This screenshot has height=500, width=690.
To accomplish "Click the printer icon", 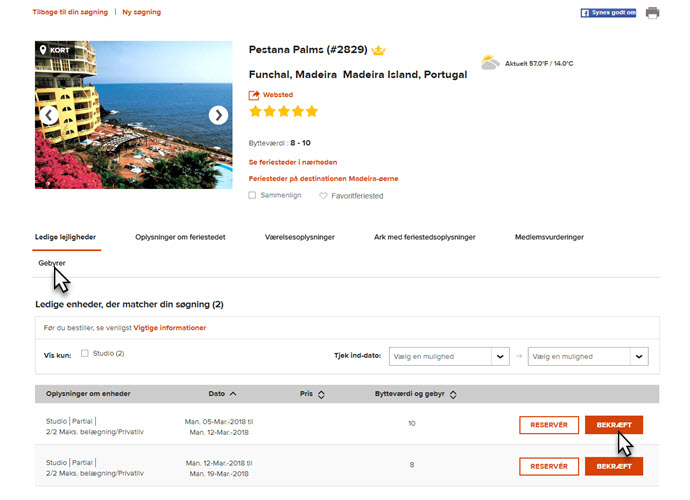I will pyautogui.click(x=652, y=13).
